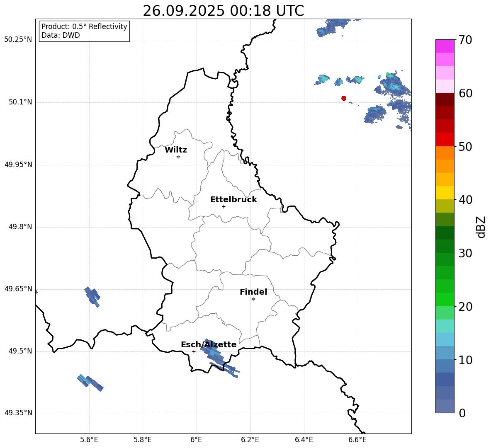Click the '5.8°E' longitude label
The height and width of the screenshot is (448, 491).
pos(143,440)
